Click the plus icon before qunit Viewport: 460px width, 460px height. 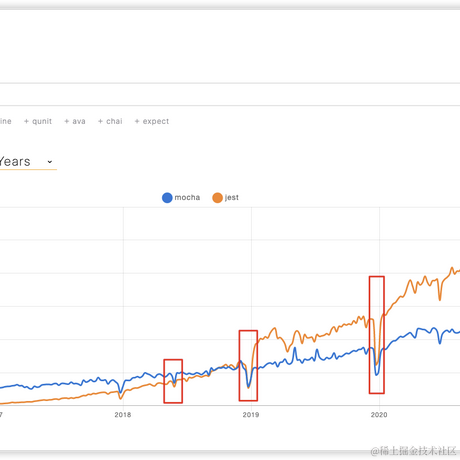[x=26, y=121]
